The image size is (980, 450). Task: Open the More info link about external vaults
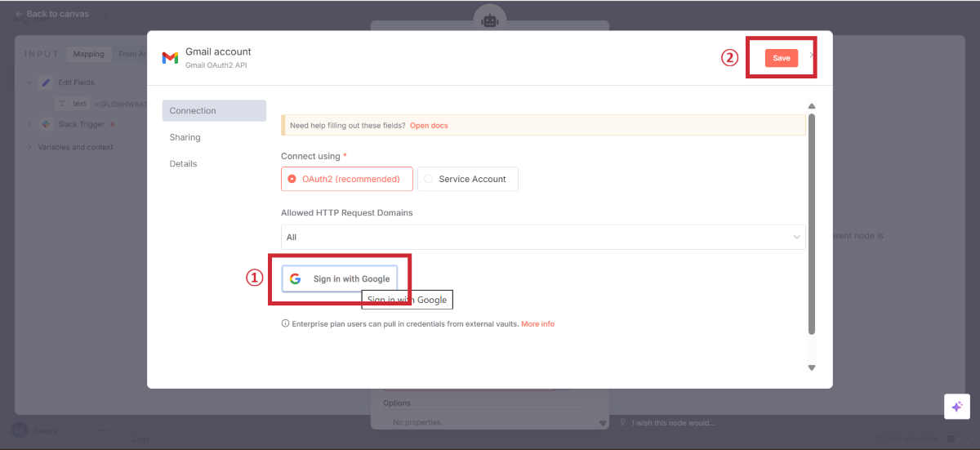pyautogui.click(x=537, y=324)
